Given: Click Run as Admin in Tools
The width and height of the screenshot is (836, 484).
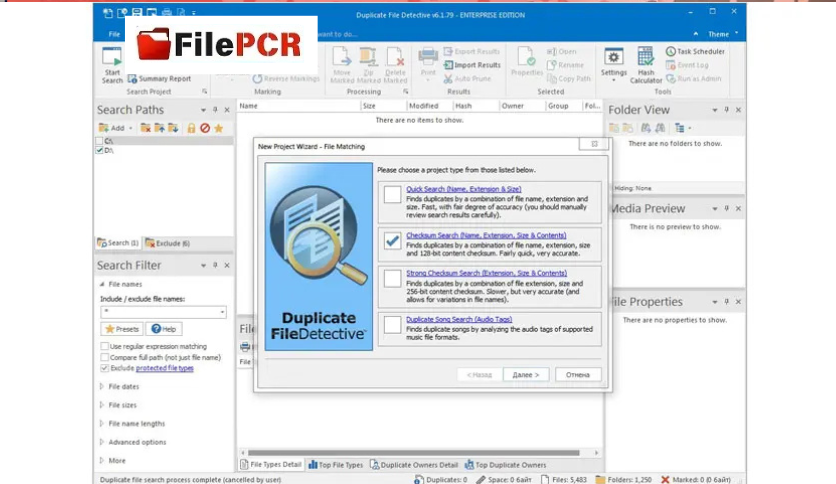Looking at the screenshot, I should pyautogui.click(x=694, y=78).
